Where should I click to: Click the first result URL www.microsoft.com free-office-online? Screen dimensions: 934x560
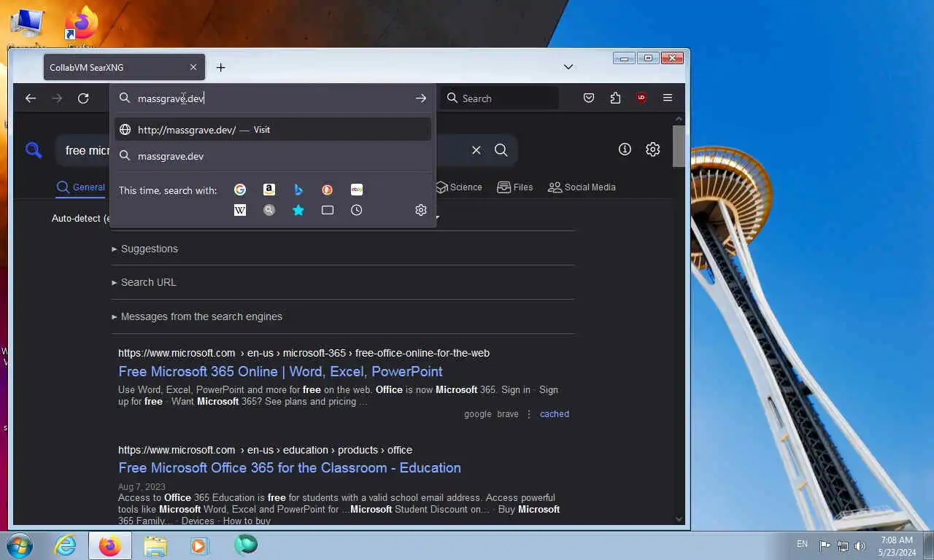304,353
